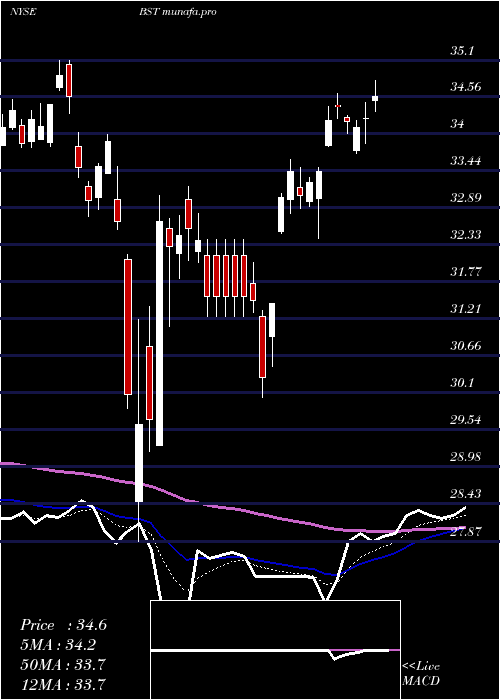Click the tallest white candle bottoming near 28.43

tap(139, 463)
